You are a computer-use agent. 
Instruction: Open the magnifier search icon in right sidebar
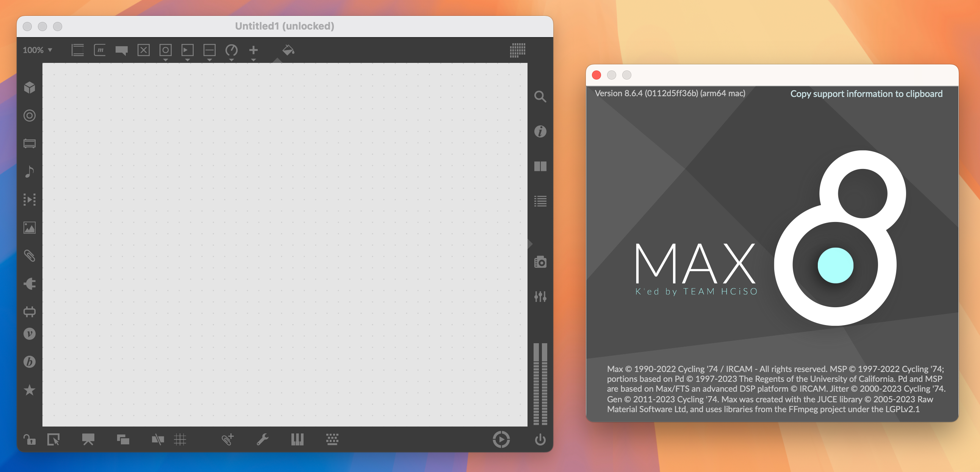pyautogui.click(x=540, y=97)
